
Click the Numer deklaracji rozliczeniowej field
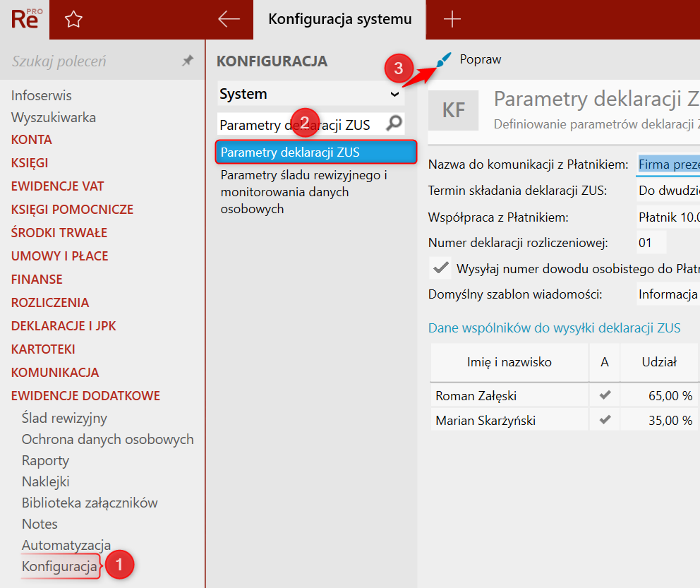tap(651, 242)
